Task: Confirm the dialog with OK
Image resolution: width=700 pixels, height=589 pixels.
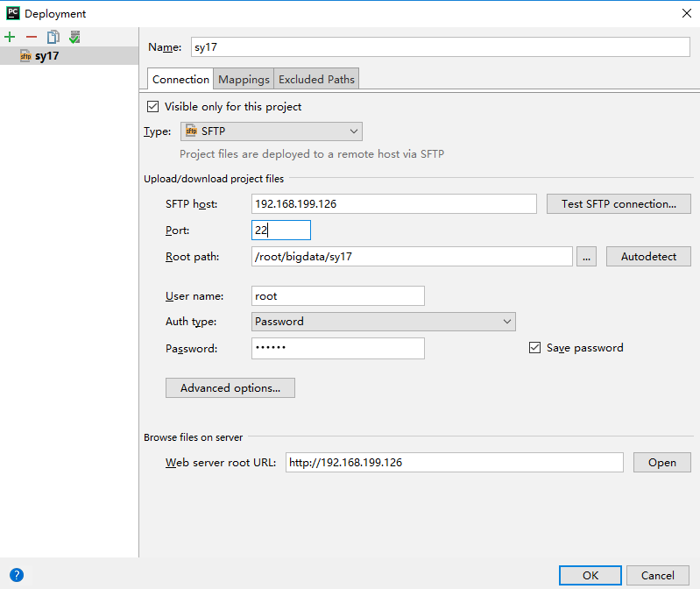Action: click(590, 576)
